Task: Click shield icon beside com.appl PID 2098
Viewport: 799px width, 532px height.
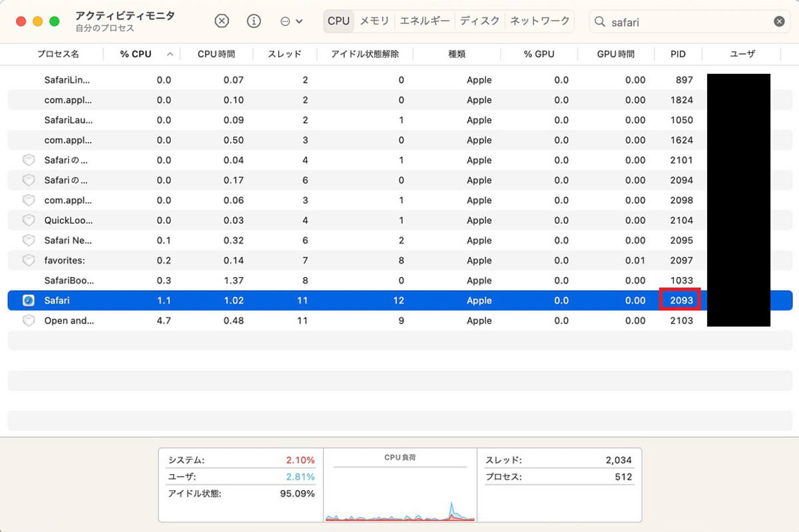Action: [29, 200]
